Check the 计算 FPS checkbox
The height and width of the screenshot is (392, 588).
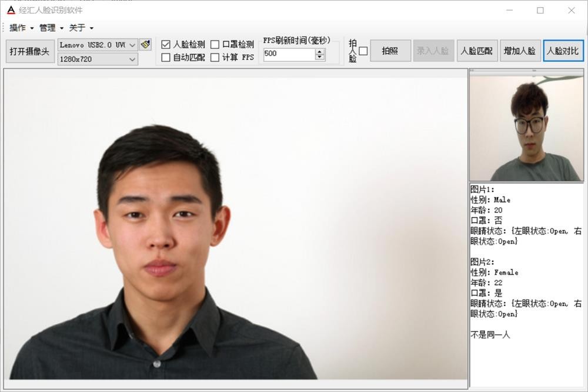click(x=215, y=57)
